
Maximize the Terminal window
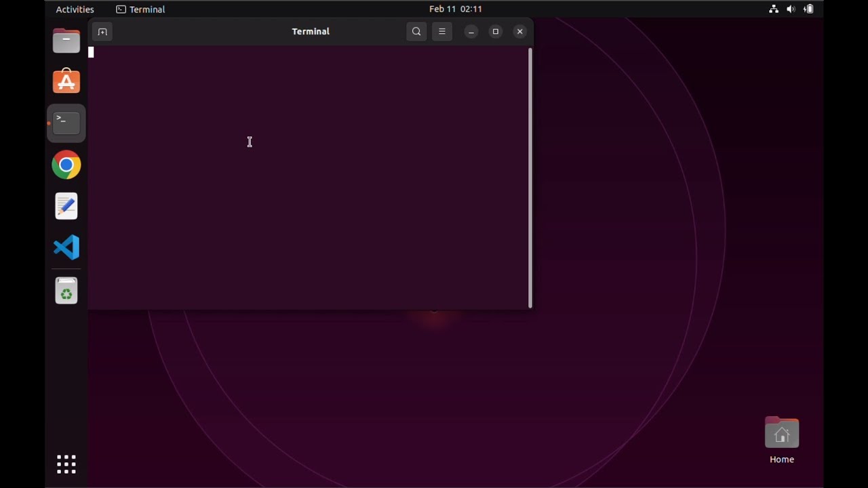coord(496,32)
